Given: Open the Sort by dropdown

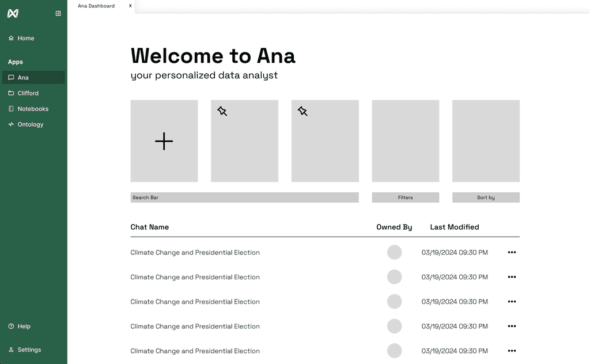Looking at the screenshot, I should click(x=486, y=198).
